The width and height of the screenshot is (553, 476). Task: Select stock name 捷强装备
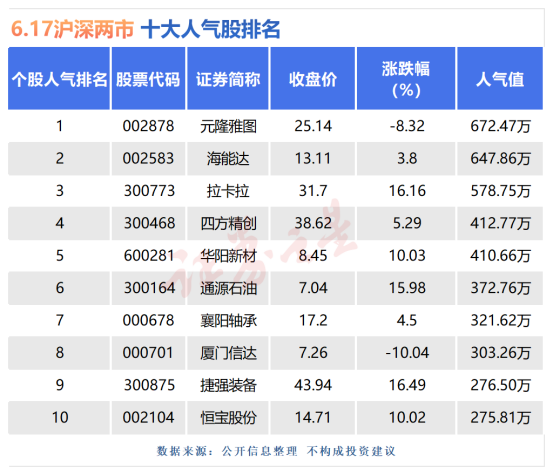click(x=228, y=385)
